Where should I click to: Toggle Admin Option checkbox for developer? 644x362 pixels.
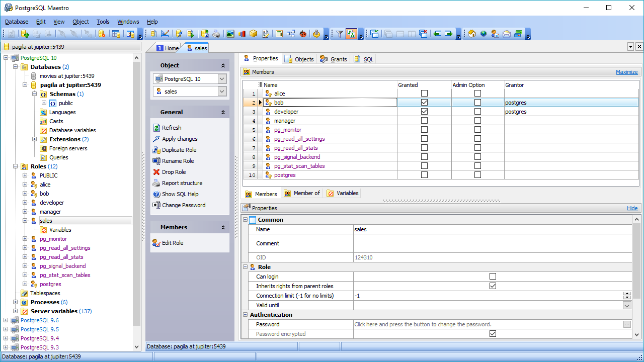click(x=477, y=112)
